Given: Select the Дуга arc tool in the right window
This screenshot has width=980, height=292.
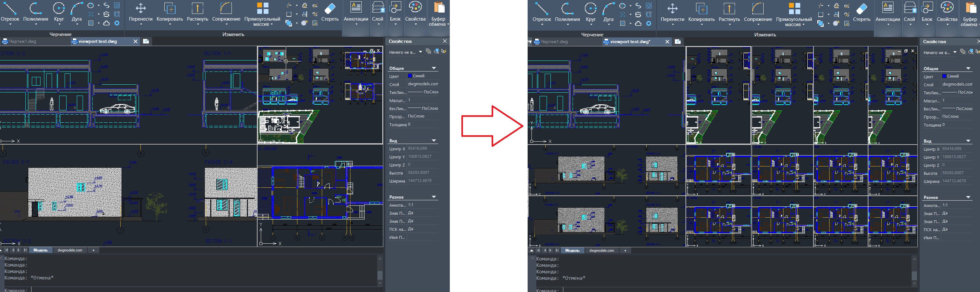Looking at the screenshot, I should pos(608,11).
